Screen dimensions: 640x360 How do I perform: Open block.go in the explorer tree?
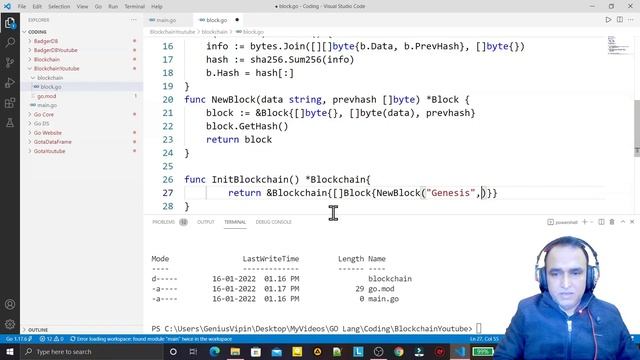pos(82,87)
